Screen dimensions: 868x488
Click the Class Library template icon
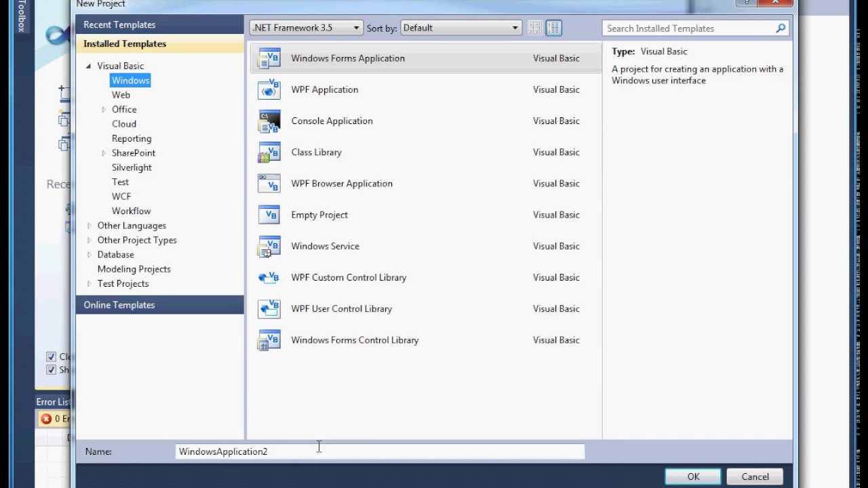click(269, 152)
